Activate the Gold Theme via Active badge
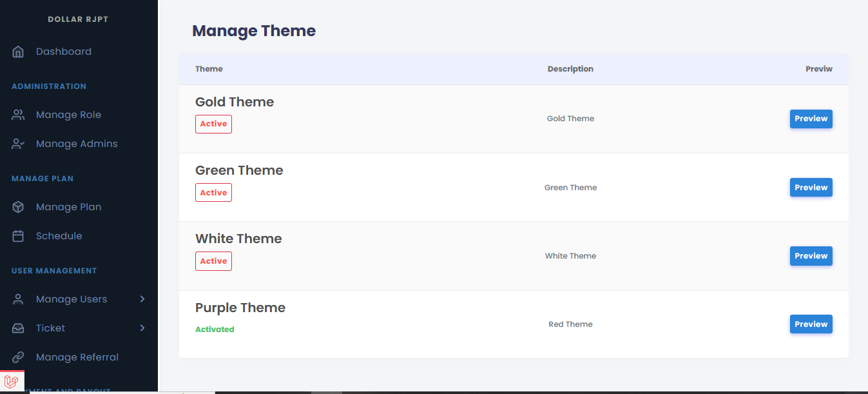Viewport: 868px width, 394px height. coord(213,124)
